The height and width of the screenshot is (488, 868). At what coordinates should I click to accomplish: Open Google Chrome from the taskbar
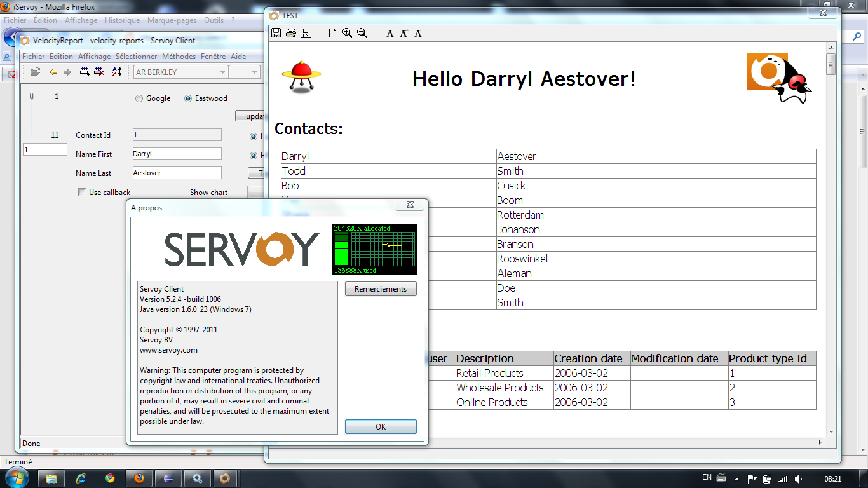coord(110,478)
